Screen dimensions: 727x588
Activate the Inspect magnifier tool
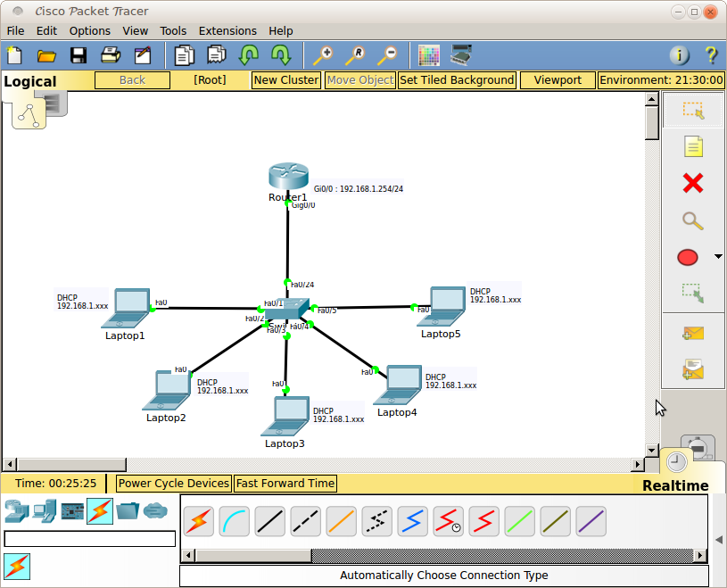point(693,220)
